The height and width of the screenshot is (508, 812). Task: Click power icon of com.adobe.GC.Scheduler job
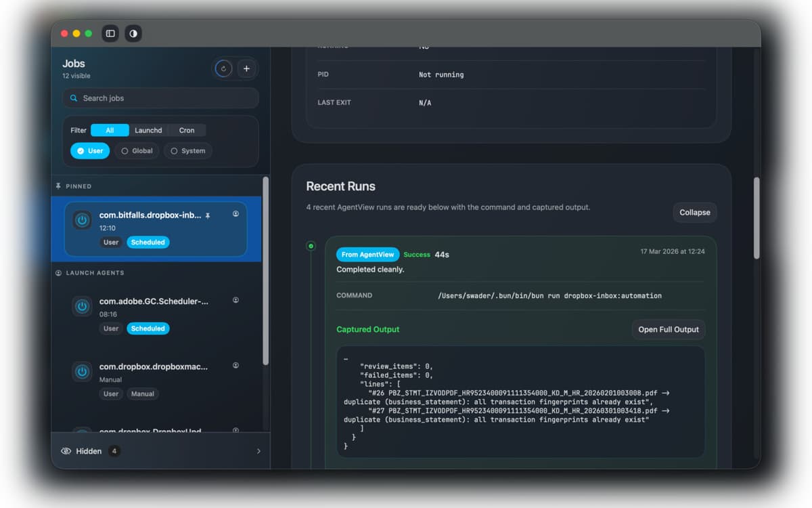[x=83, y=306]
